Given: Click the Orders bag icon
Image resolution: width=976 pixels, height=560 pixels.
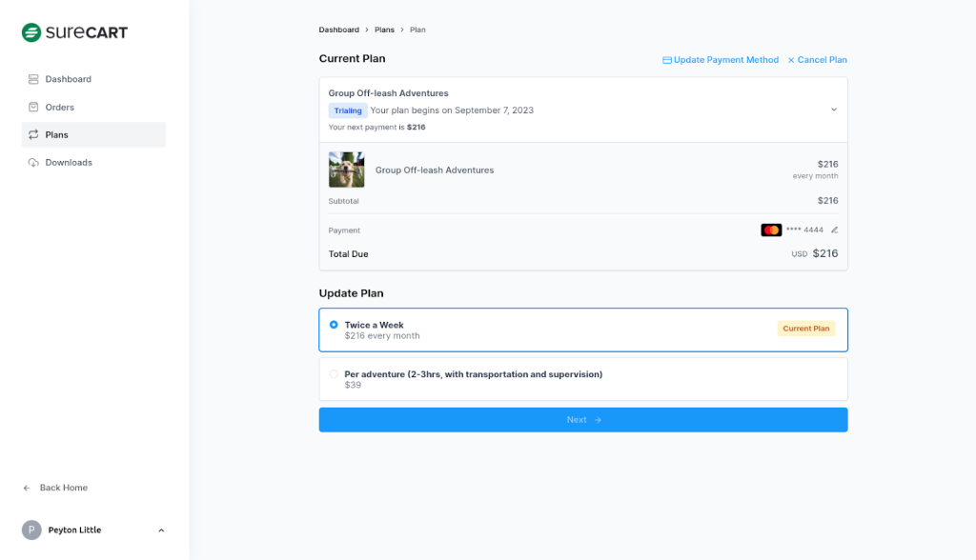Looking at the screenshot, I should (x=33, y=107).
